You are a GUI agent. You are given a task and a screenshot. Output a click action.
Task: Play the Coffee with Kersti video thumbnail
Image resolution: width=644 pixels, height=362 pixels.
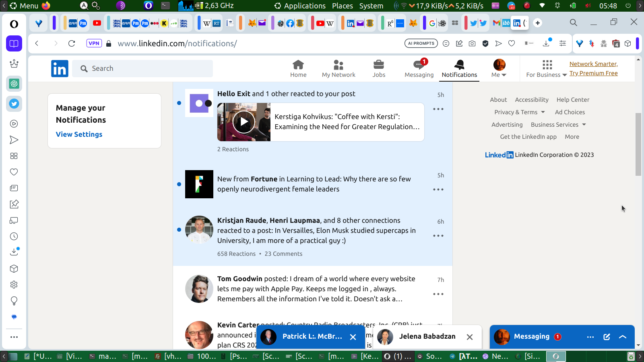tap(244, 122)
